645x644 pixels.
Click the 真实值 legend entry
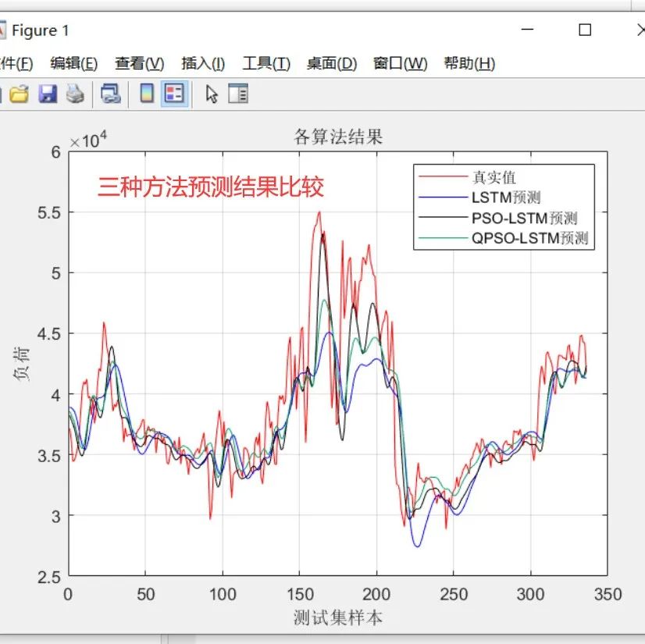(494, 178)
